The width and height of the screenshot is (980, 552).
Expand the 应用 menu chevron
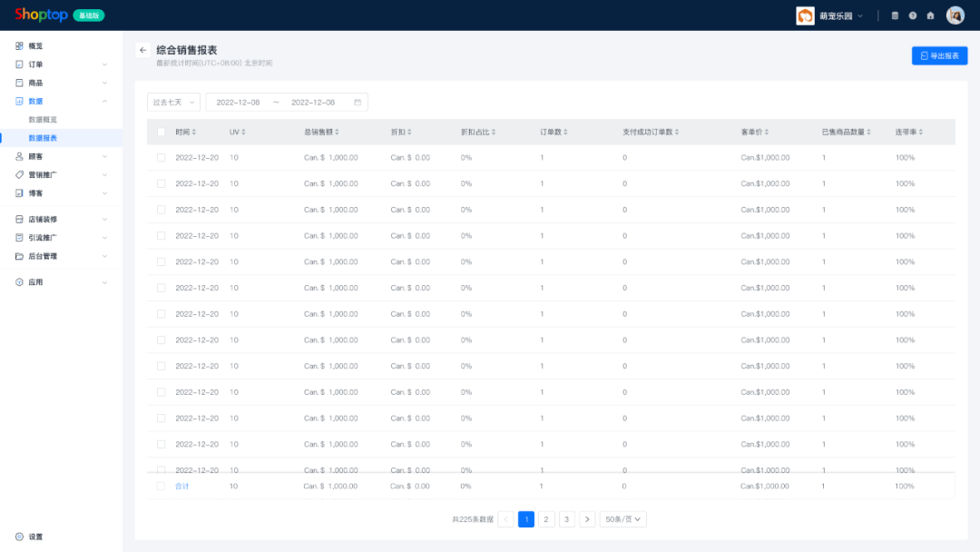click(104, 282)
